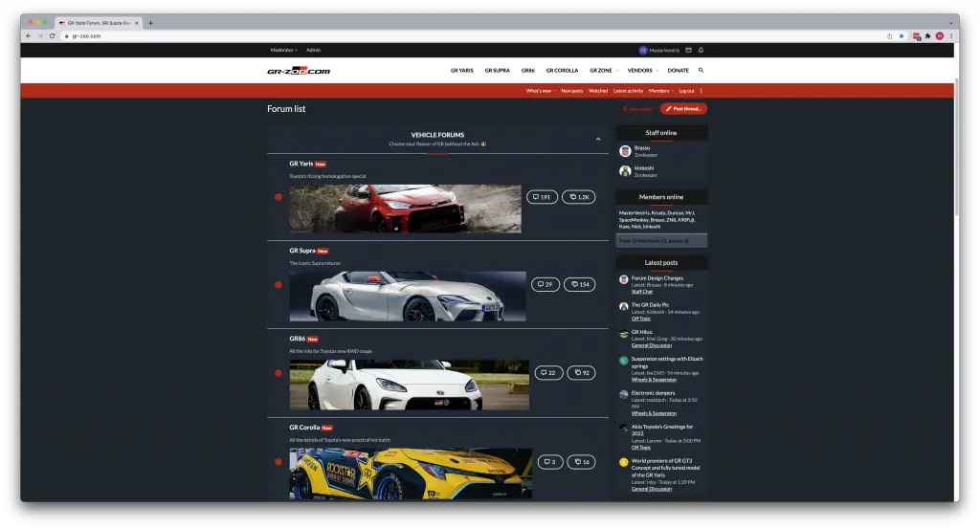Open the Admin link in top bar
Screen dimensions: 980x529
pos(314,50)
